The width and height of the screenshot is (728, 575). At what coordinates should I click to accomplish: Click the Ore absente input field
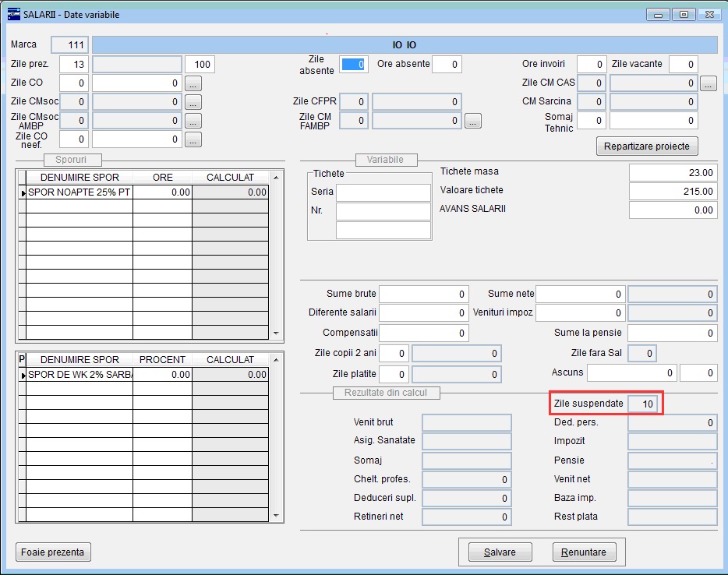click(447, 64)
